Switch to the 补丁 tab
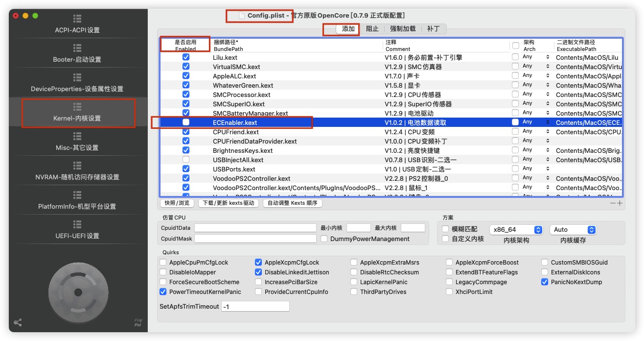This screenshot has height=341, width=644. pos(433,29)
